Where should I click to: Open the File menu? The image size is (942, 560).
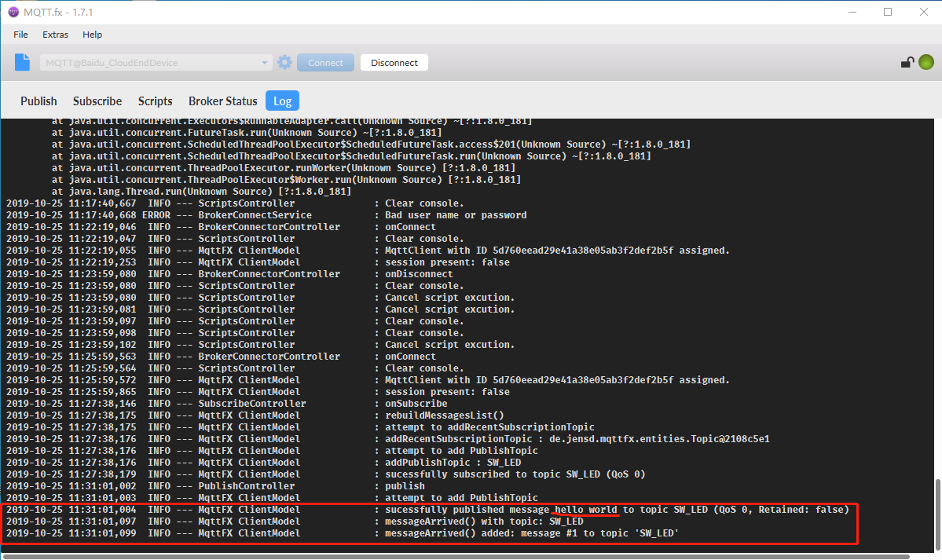pos(20,35)
